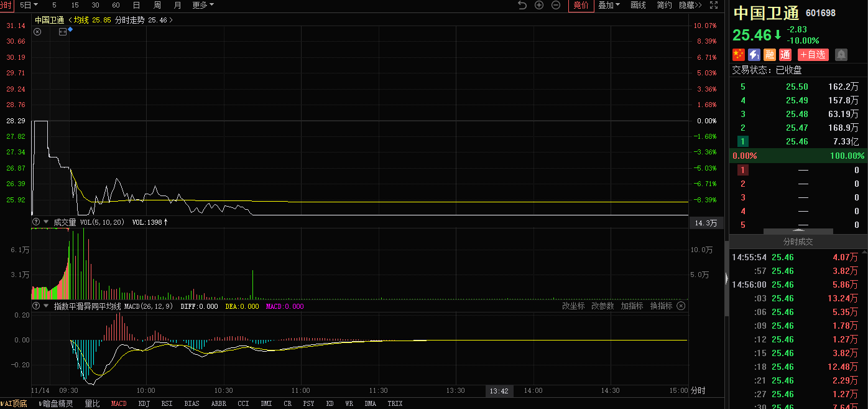Open the 叠加 overlay dropdown
Image resolution: width=868 pixels, height=409 pixels.
click(609, 5)
